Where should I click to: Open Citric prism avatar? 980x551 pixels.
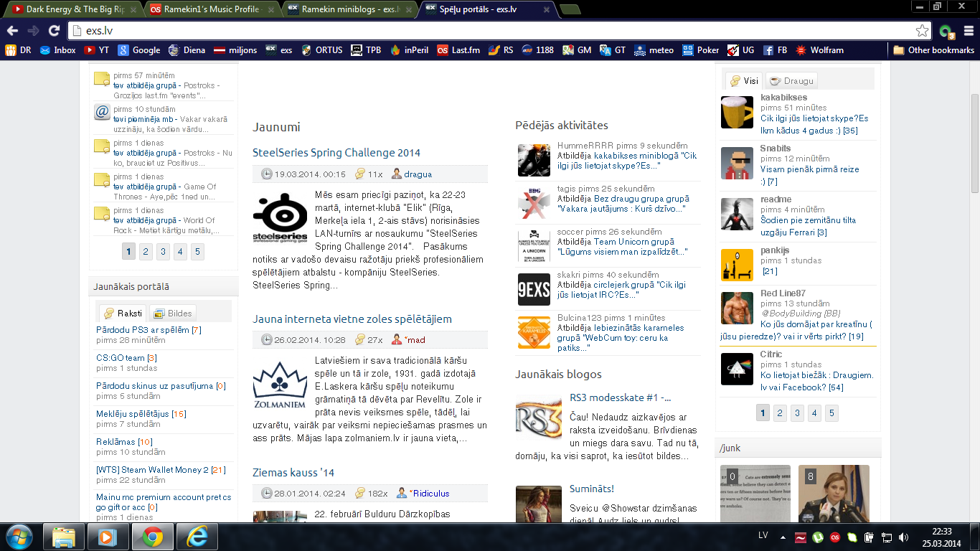(737, 369)
